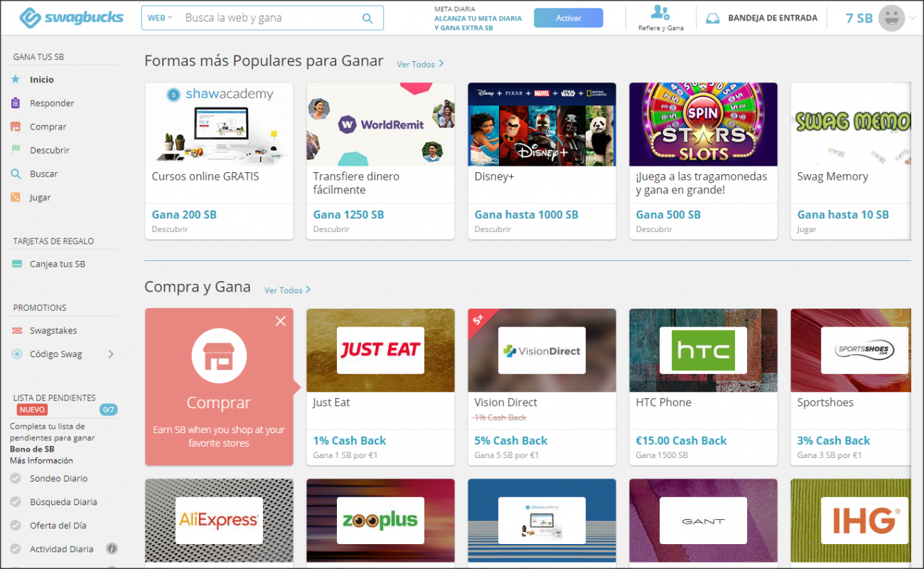Image resolution: width=924 pixels, height=569 pixels.
Task: Open Descubrir section
Action: coord(50,150)
